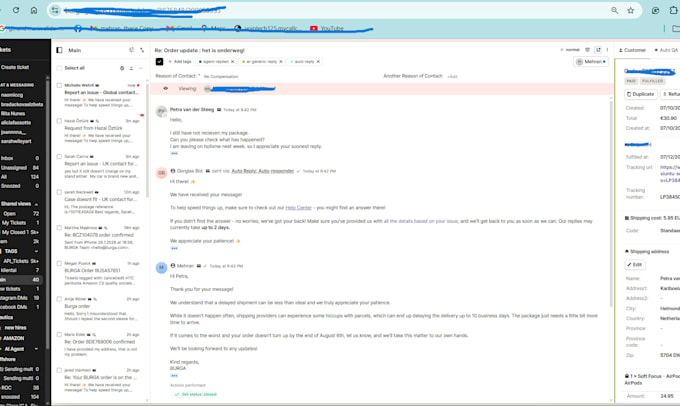Collapse the Shared views section

tap(36, 204)
